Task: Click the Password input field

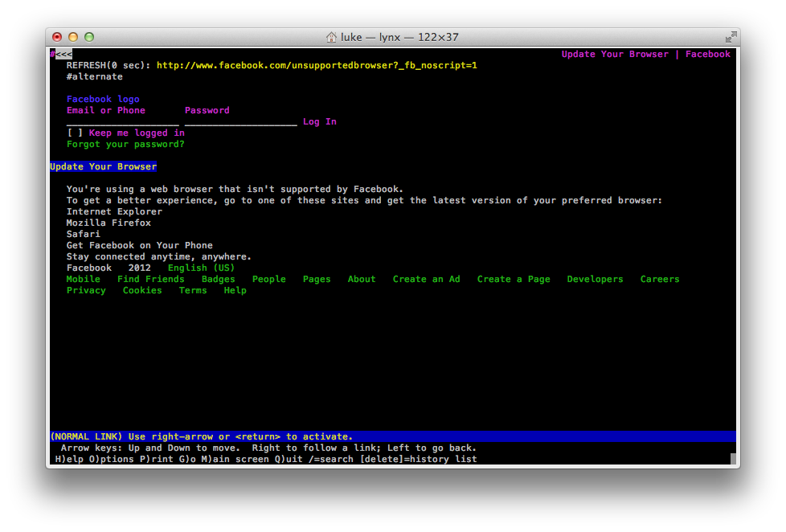Action: pos(240,122)
